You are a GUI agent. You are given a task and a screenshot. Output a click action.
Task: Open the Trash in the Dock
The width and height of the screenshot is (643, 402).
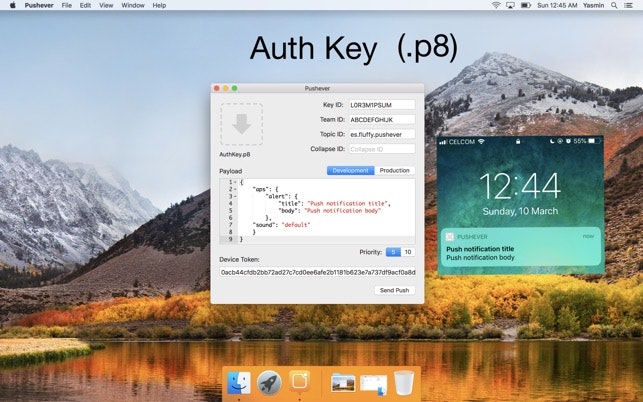(404, 383)
